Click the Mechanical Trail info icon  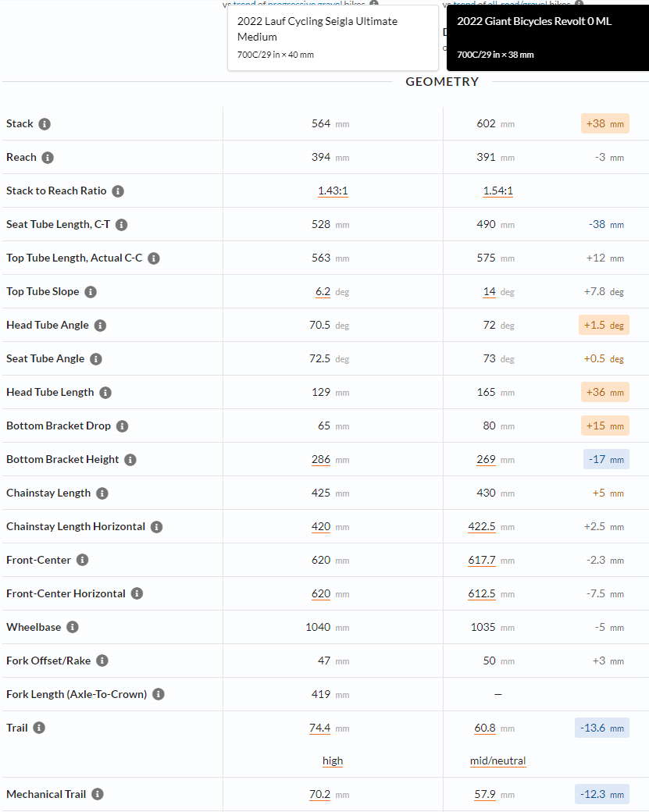(98, 795)
